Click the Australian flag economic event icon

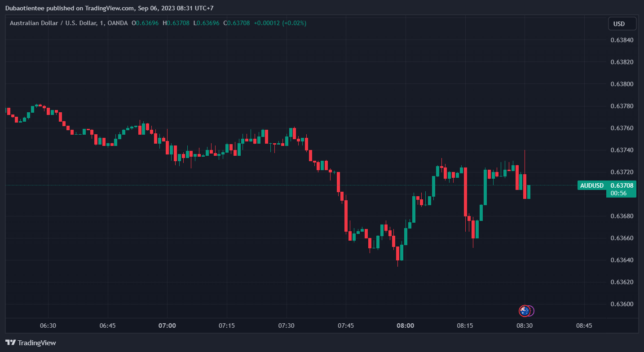[x=524, y=311]
